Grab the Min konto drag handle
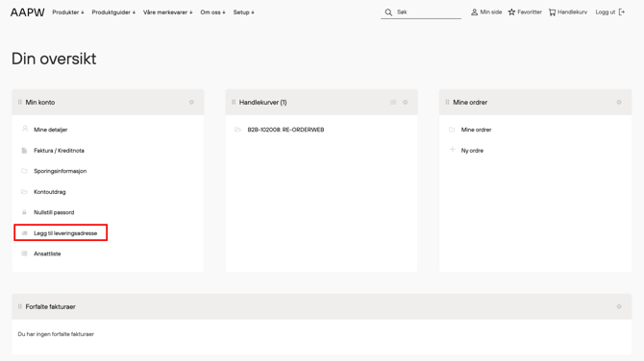644x361 pixels. (x=20, y=102)
